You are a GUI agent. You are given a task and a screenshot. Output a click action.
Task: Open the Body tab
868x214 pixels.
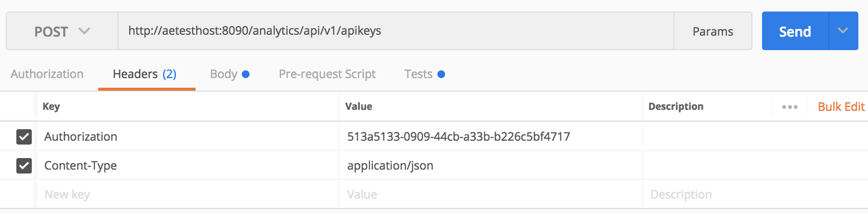pos(230,74)
